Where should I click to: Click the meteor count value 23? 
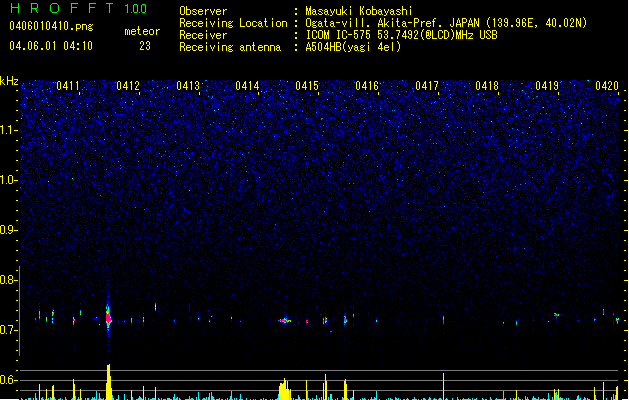[x=145, y=46]
